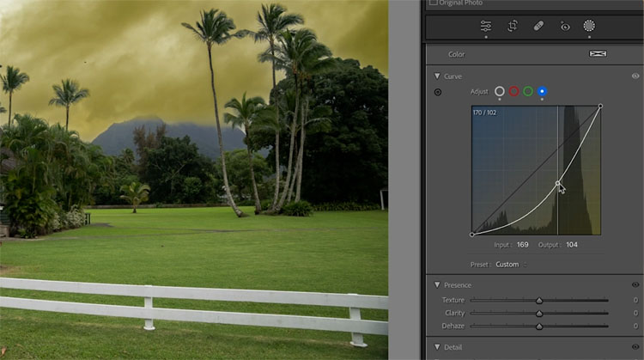Toggle Presence panel eye icon
The image size is (644, 360).
(x=635, y=285)
